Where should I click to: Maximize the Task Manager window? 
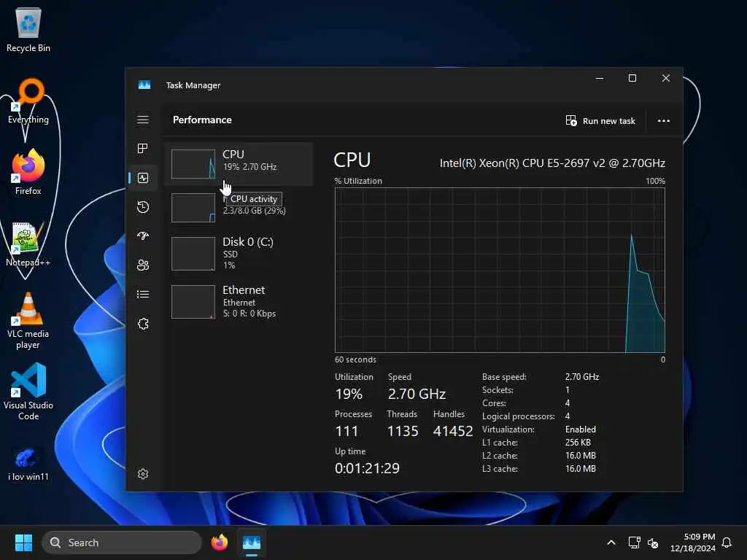[632, 78]
